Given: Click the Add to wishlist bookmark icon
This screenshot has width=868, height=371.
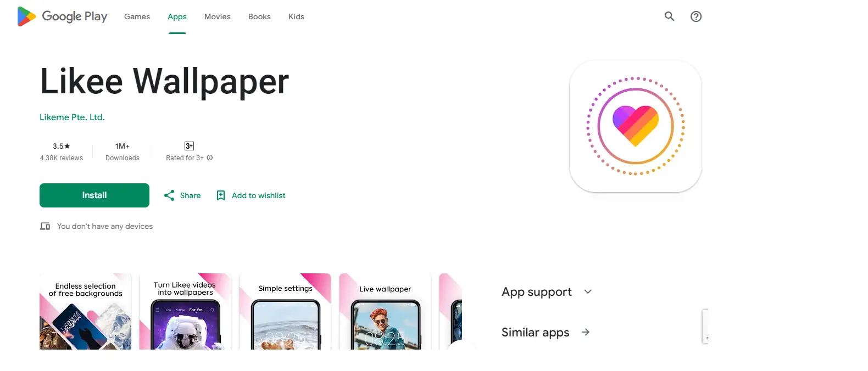Looking at the screenshot, I should 221,195.
